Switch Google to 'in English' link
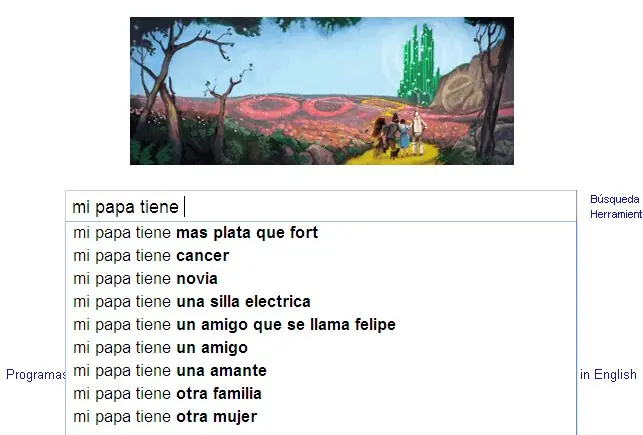 pos(608,375)
